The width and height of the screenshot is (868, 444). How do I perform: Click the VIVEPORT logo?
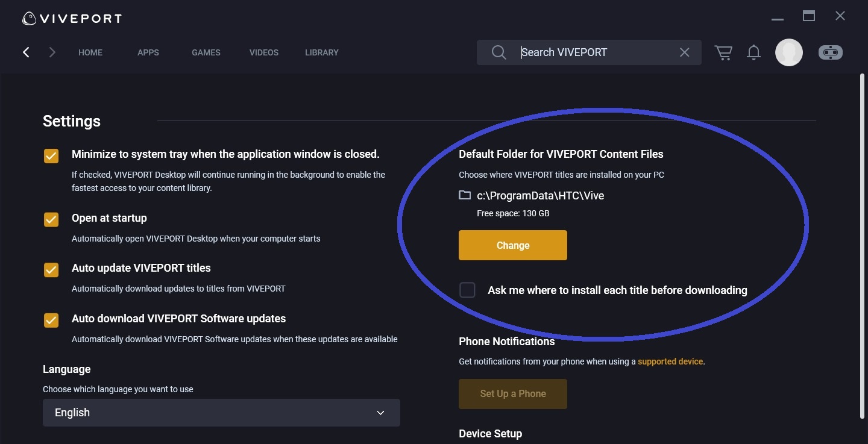(72, 19)
